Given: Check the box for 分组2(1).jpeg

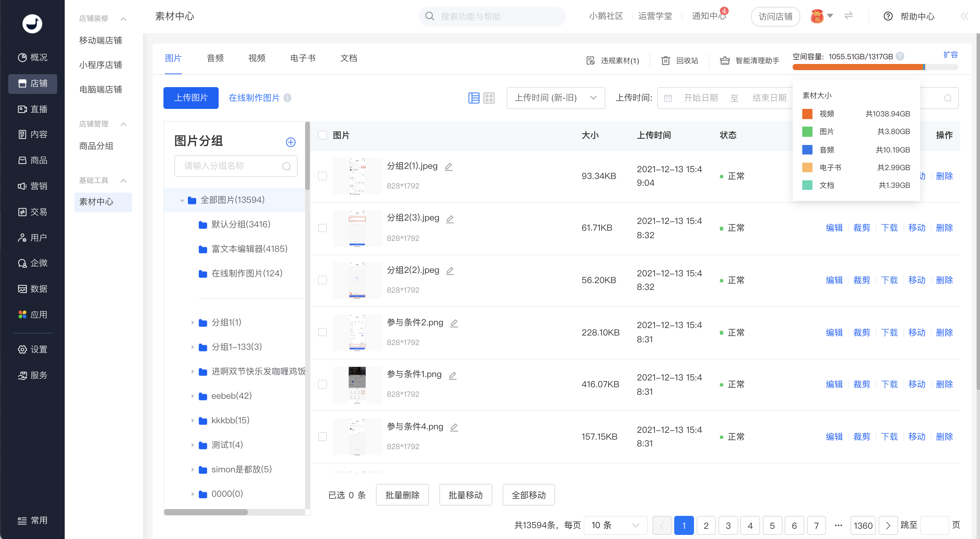Looking at the screenshot, I should tap(322, 176).
